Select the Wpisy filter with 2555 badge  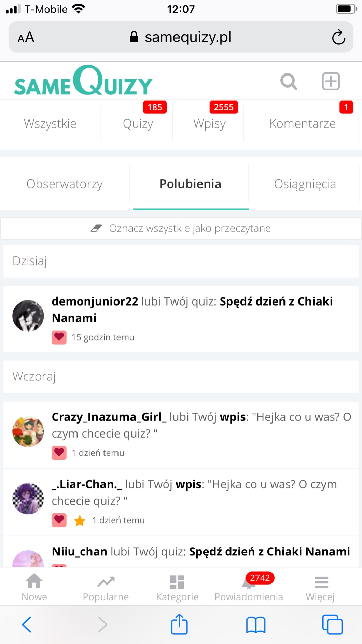pyautogui.click(x=209, y=123)
